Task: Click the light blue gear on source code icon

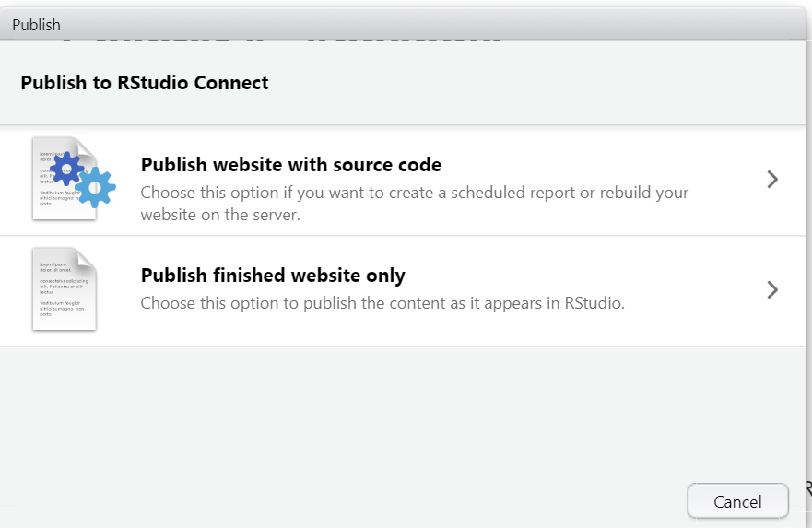Action: [96, 187]
